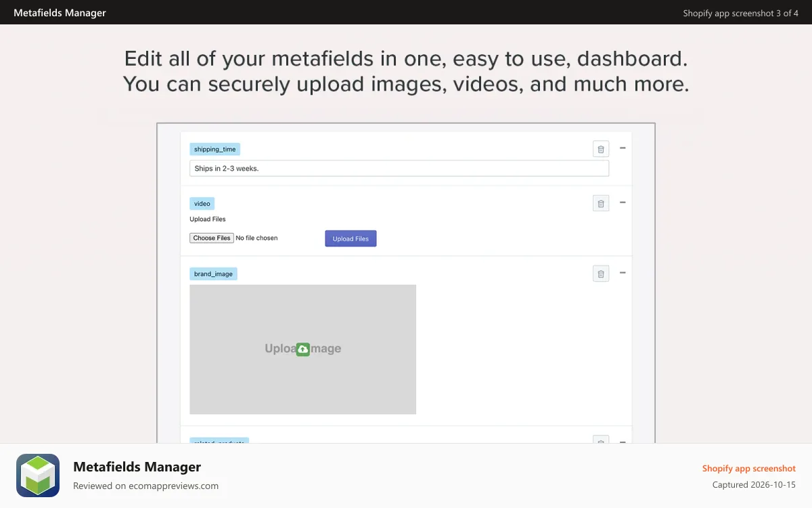Collapse the shipping_time metafield section
Viewport: 812px width, 508px height.
click(x=623, y=148)
